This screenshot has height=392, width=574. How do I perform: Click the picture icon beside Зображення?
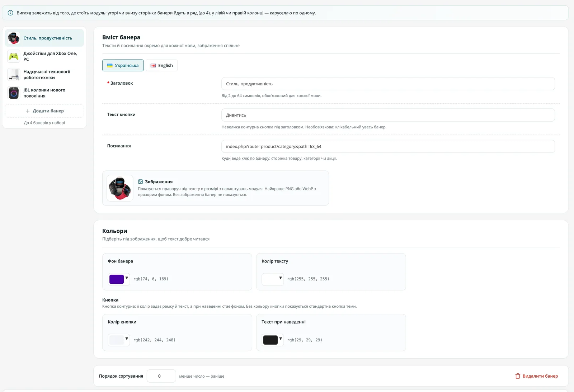pyautogui.click(x=141, y=182)
